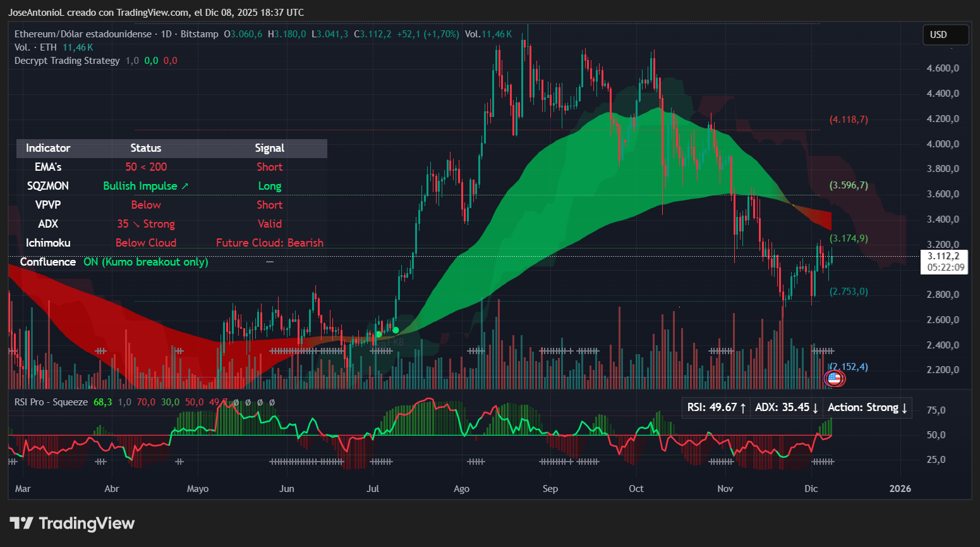Click the green dot marker near July
The image size is (980, 547).
coord(396,330)
